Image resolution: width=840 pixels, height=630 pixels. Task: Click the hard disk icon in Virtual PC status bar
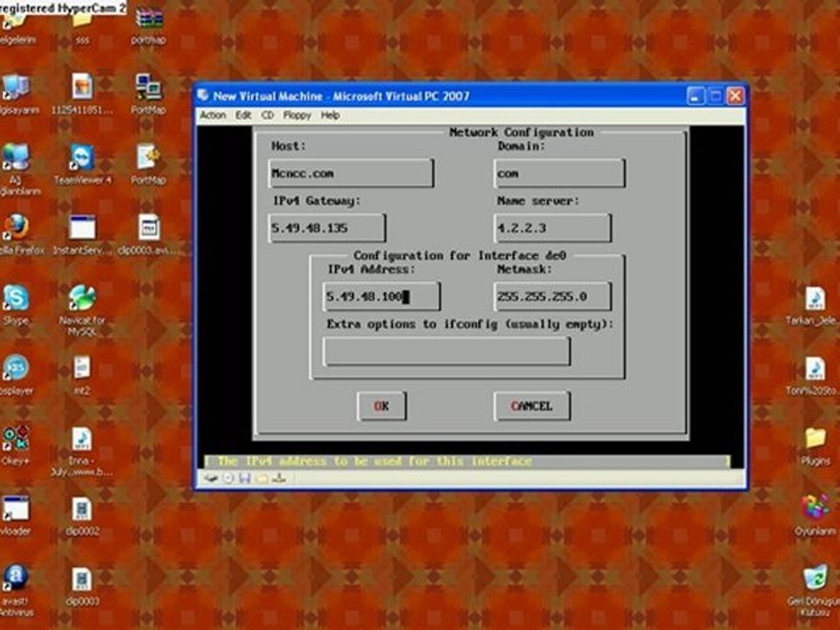[x=211, y=478]
